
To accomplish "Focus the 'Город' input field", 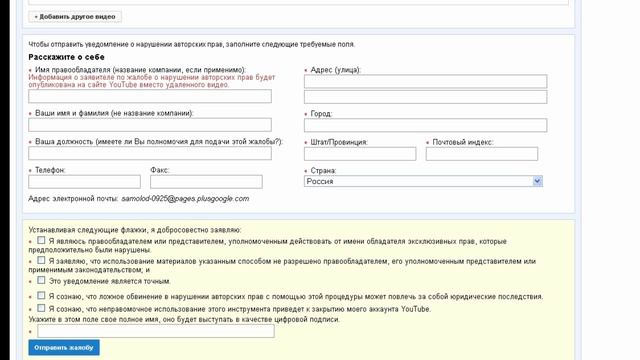I will coord(425,125).
